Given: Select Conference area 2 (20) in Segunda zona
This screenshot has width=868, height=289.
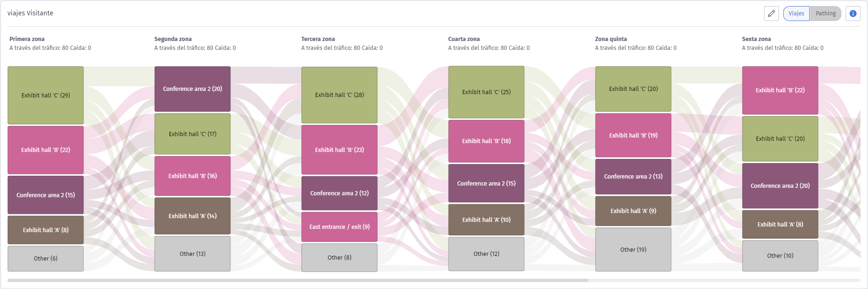Looking at the screenshot, I should (x=193, y=89).
